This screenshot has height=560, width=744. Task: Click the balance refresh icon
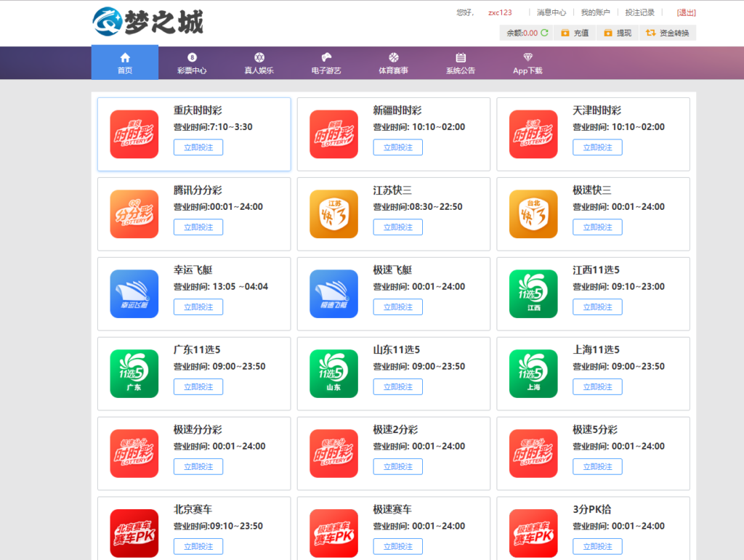point(544,33)
